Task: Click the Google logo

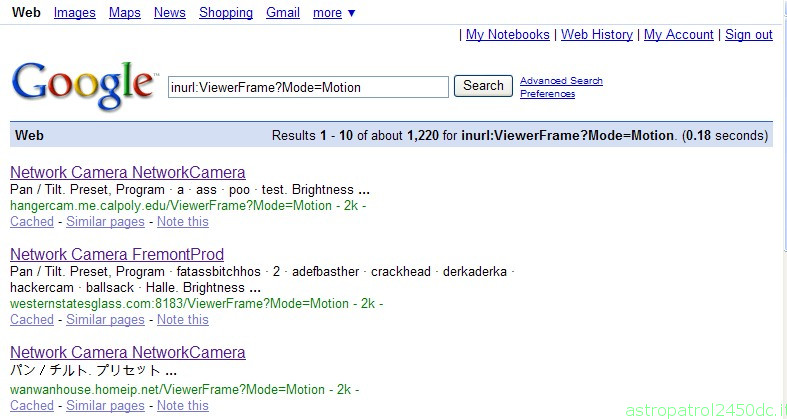Action: 83,85
